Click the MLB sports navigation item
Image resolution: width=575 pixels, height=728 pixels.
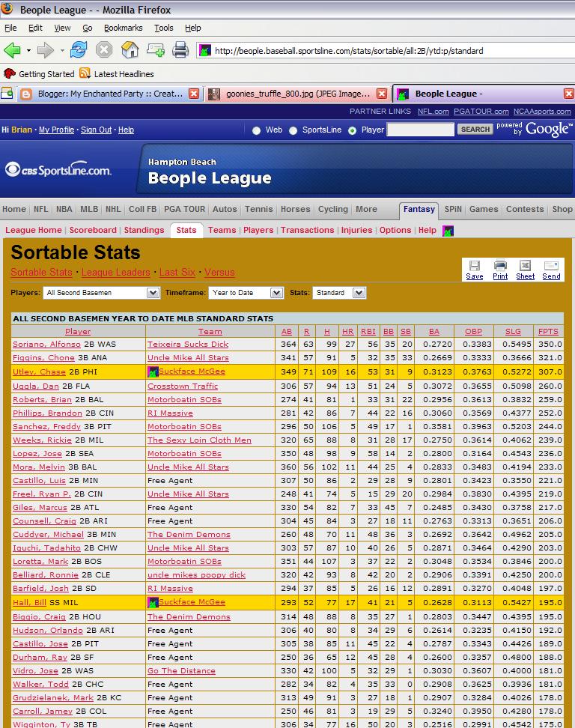tap(88, 210)
